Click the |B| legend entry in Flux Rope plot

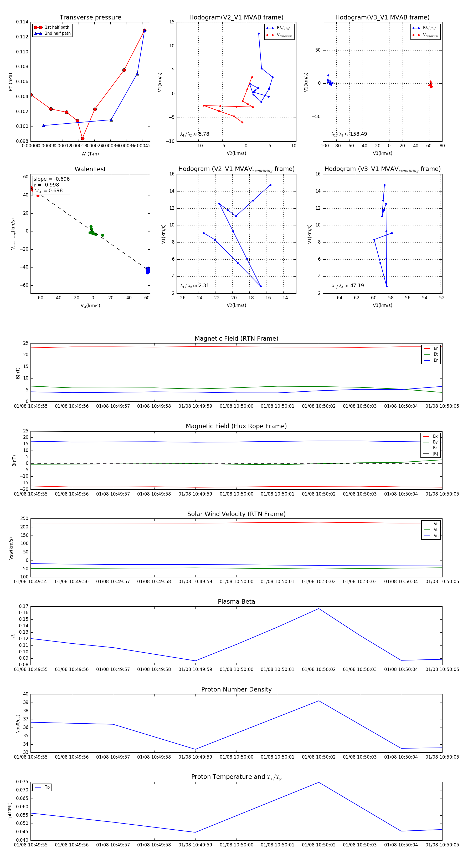point(435,454)
